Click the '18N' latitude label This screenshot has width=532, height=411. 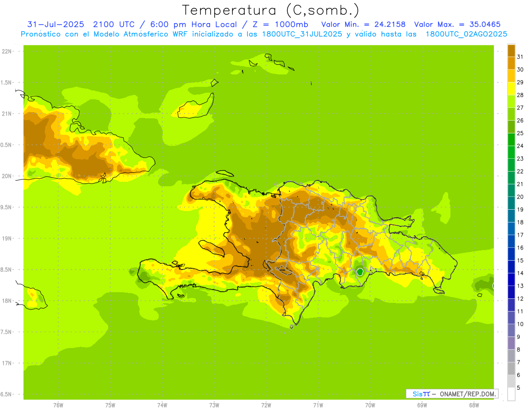[7, 301]
